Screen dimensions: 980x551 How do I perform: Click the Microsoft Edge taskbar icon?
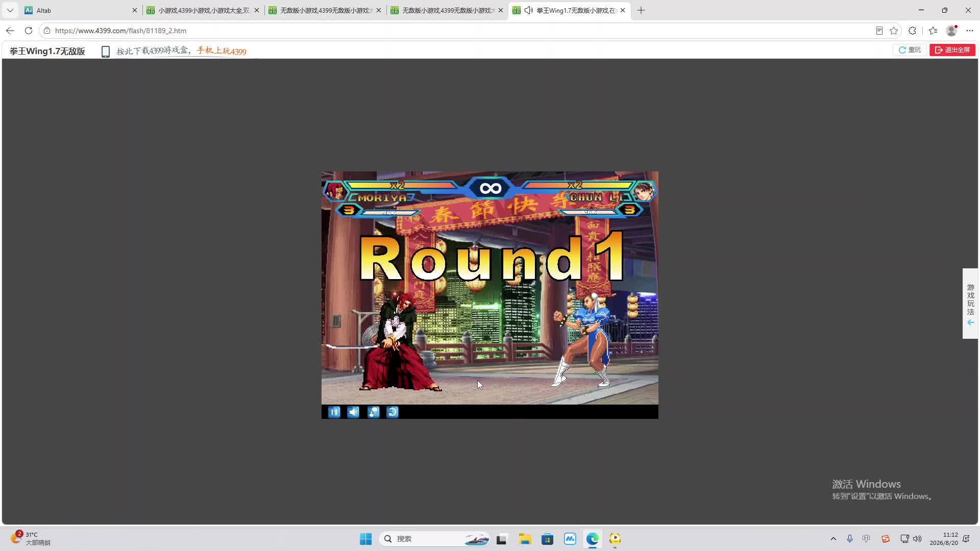[592, 539]
